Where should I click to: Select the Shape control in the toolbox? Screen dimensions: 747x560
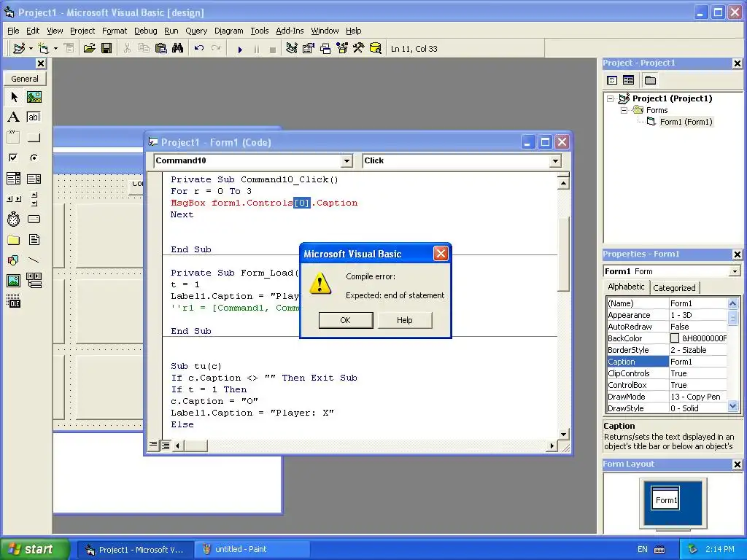click(14, 260)
